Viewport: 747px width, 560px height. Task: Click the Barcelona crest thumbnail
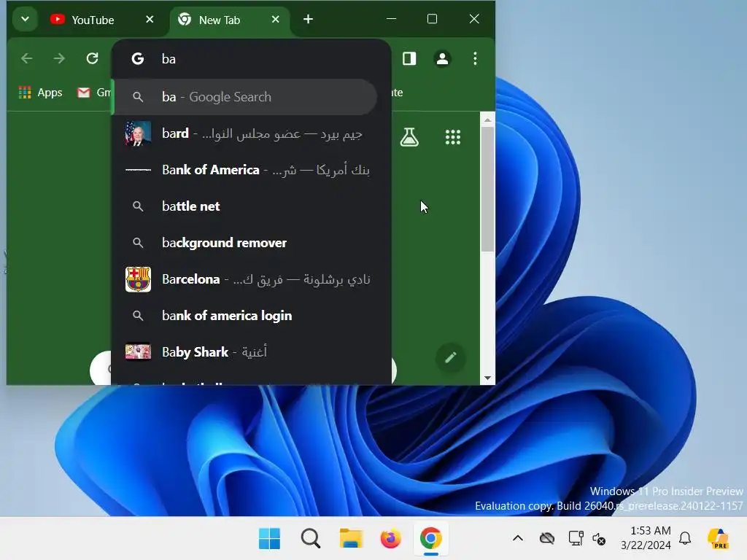point(138,279)
